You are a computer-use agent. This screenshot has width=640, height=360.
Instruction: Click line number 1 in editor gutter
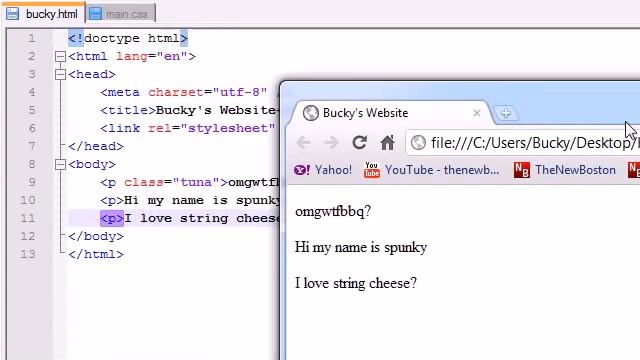pyautogui.click(x=31, y=38)
